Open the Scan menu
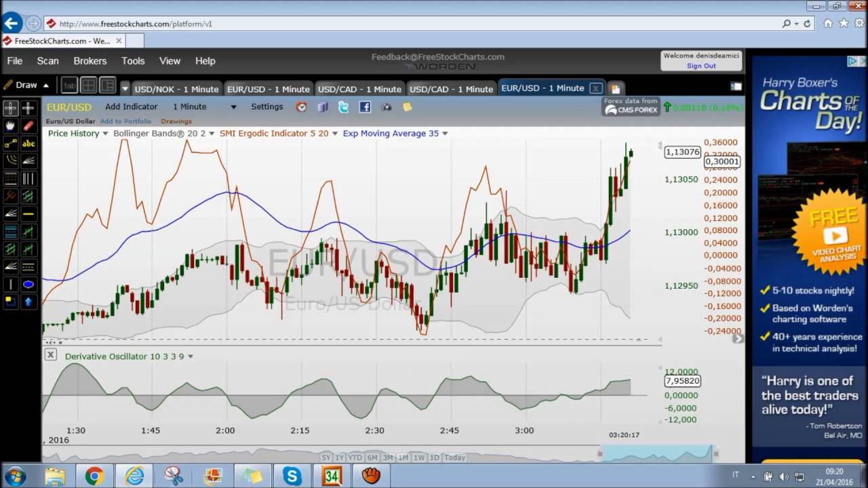868x488 pixels. [47, 61]
